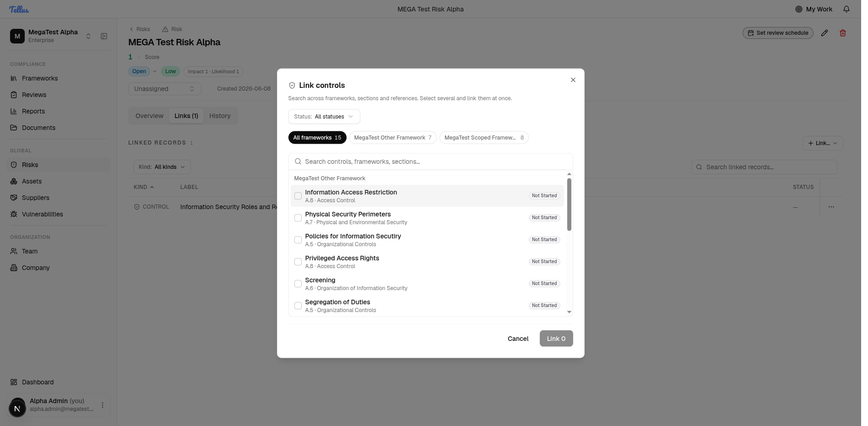The width and height of the screenshot is (868, 426).
Task: Click the Reports sidebar icon
Action: pyautogui.click(x=14, y=111)
